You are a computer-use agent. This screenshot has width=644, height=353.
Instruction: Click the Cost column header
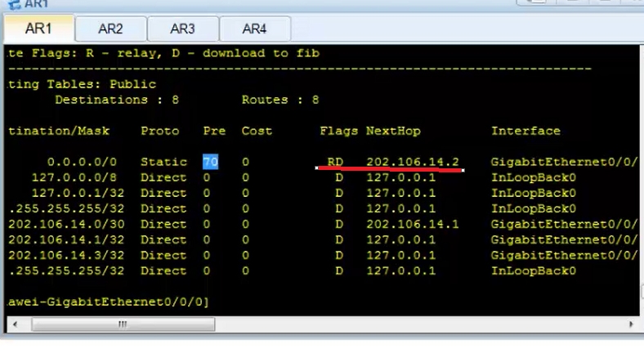tap(257, 131)
